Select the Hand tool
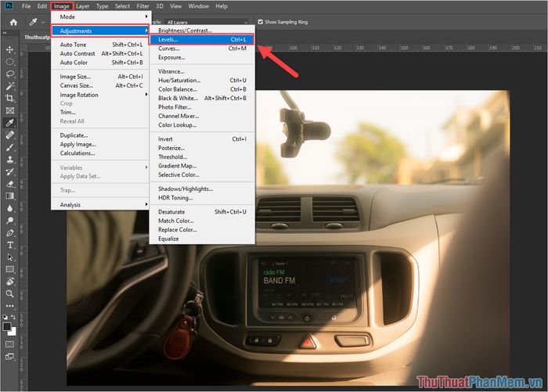 9,281
